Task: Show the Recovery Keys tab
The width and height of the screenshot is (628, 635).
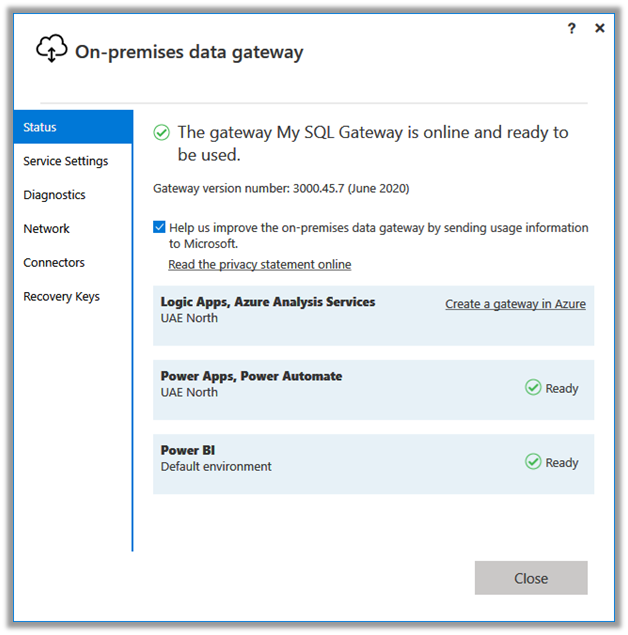Action: pyautogui.click(x=62, y=297)
